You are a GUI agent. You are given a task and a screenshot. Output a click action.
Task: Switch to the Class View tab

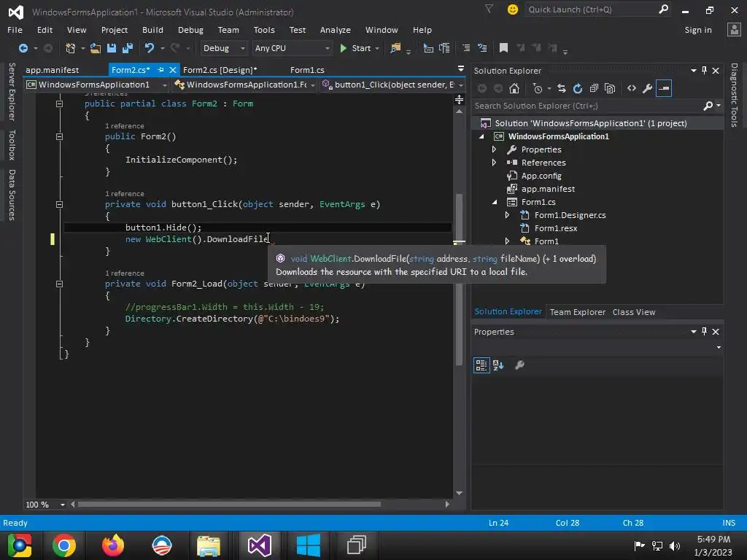(634, 312)
